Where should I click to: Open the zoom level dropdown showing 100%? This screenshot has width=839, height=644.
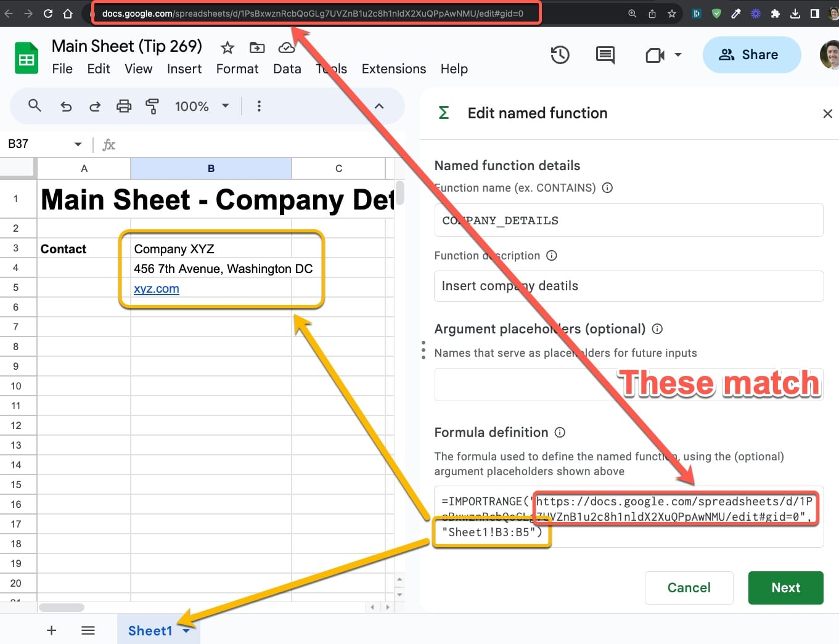[201, 106]
